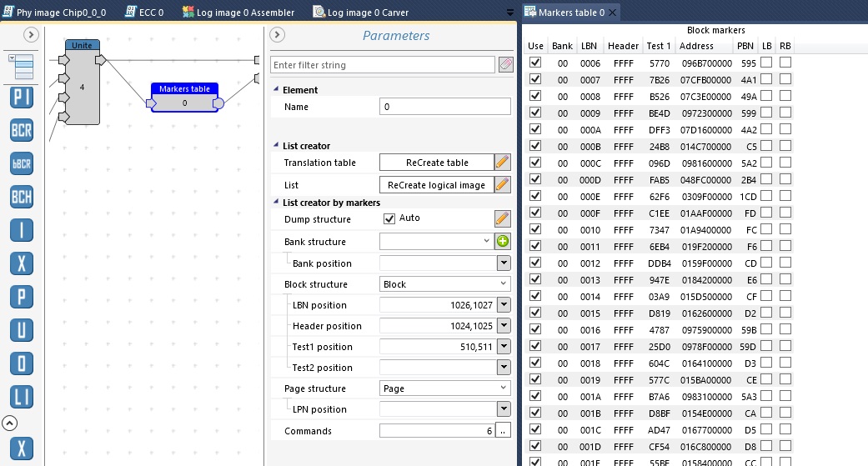Screen dimensions: 868x466
Task: Collapse the Parameters panel with arrow button
Action: click(x=277, y=35)
